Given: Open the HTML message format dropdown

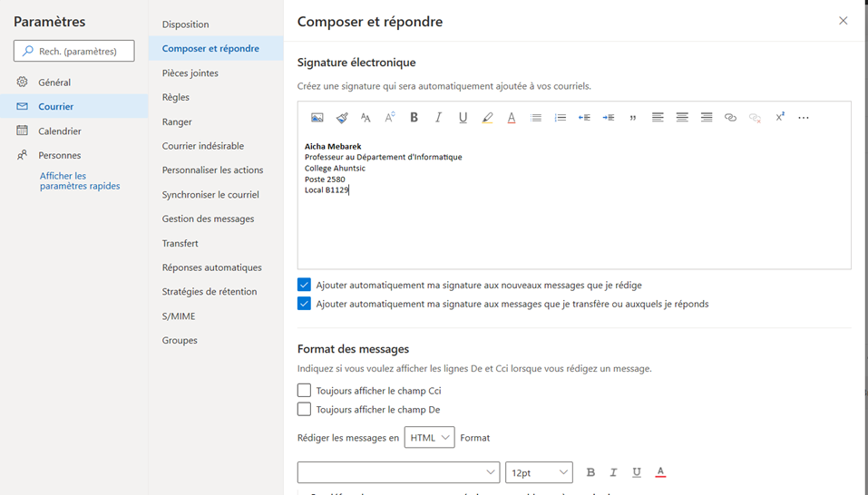Looking at the screenshot, I should (429, 438).
